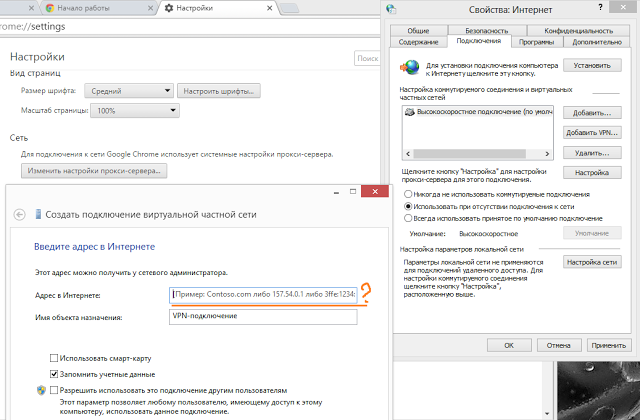Screen dimensions: 640x420
Task: Close the Начало работы Chrome tab
Action: 150,8
